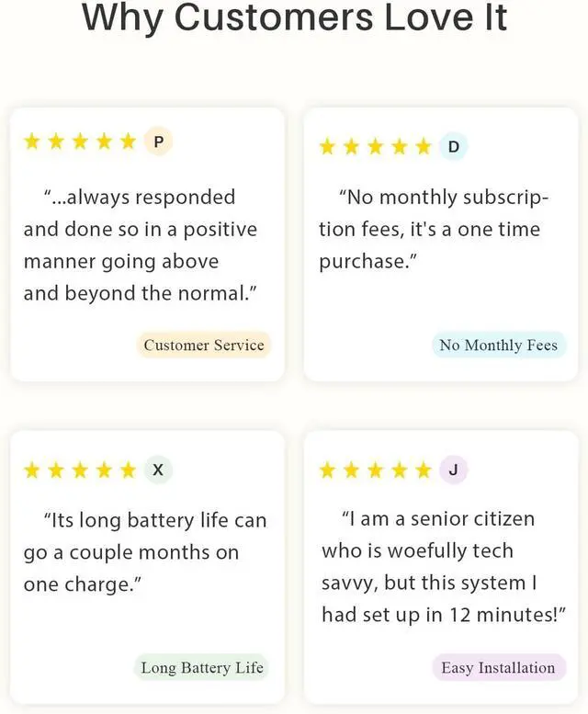Click the "senior citizen" review text
Screen dimensions: 588x714
[439, 567]
